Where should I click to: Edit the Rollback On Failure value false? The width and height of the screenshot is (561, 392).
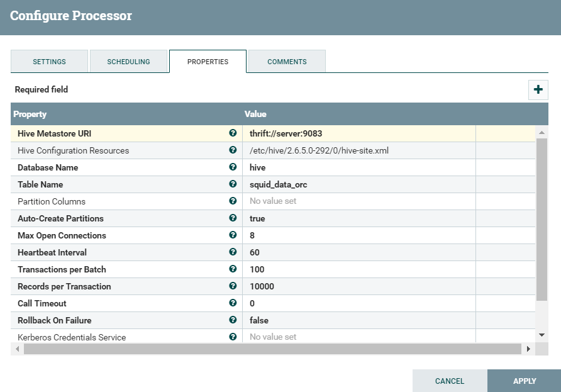358,320
